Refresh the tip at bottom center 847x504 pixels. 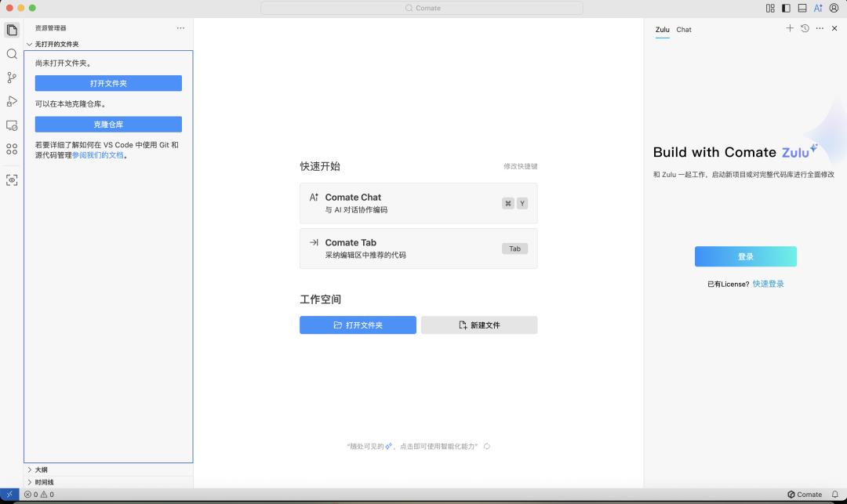[x=487, y=446]
